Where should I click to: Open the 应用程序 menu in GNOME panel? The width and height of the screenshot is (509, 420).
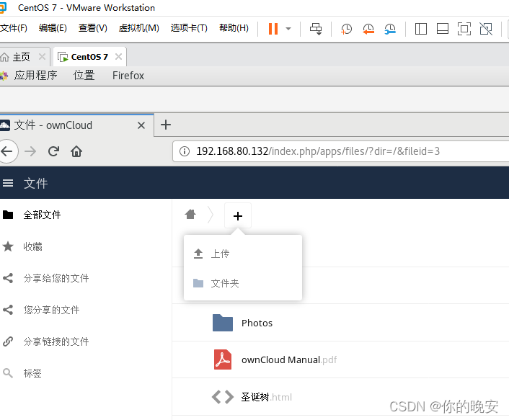(35, 75)
